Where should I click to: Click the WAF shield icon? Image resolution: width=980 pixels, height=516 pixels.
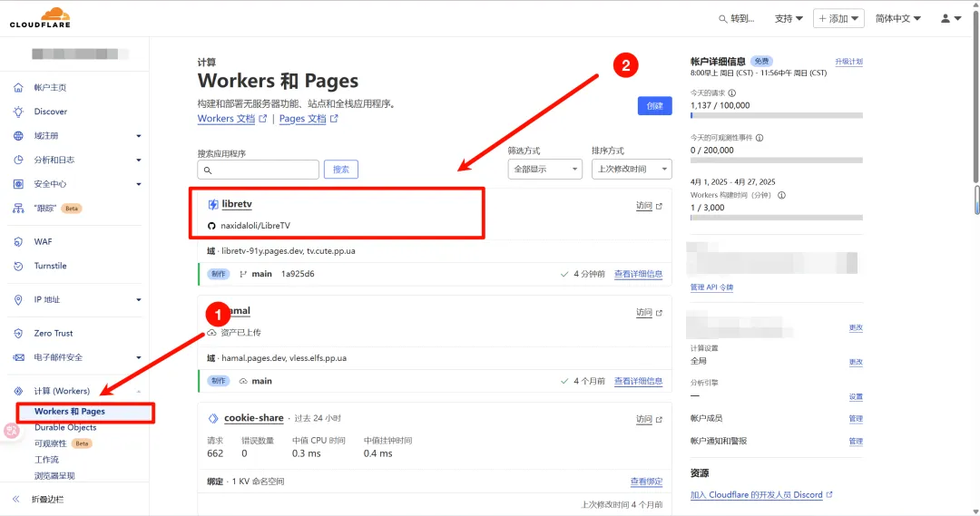(x=18, y=242)
